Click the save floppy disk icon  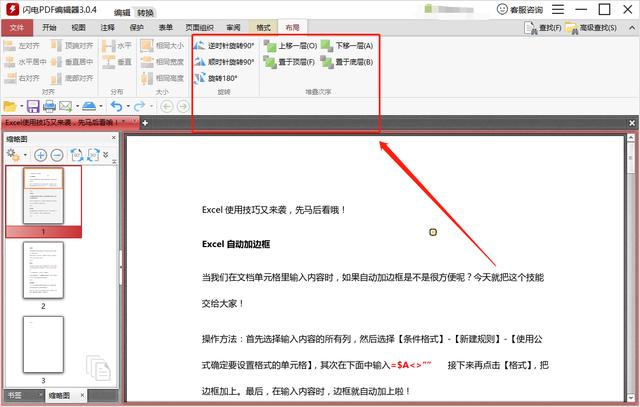click(33, 106)
